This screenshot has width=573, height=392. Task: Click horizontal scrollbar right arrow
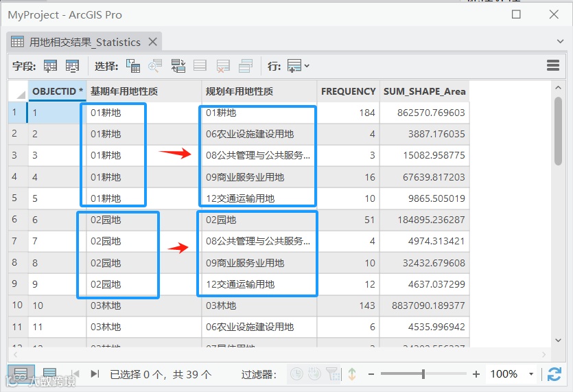click(x=543, y=354)
